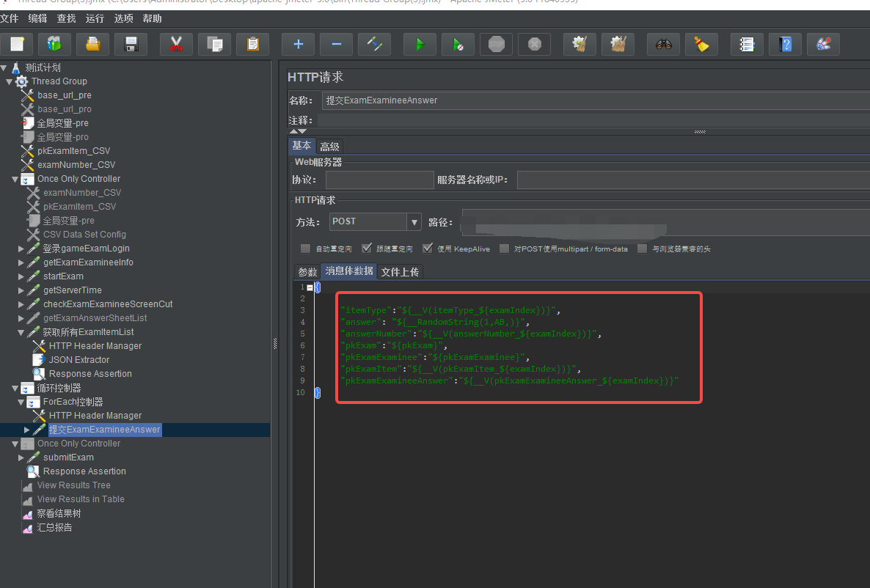870x588 pixels.
Task: Open the 运行 menu
Action: click(95, 18)
